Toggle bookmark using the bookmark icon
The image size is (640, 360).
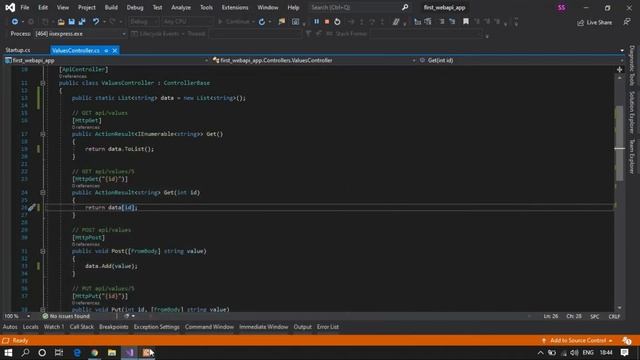(466, 22)
